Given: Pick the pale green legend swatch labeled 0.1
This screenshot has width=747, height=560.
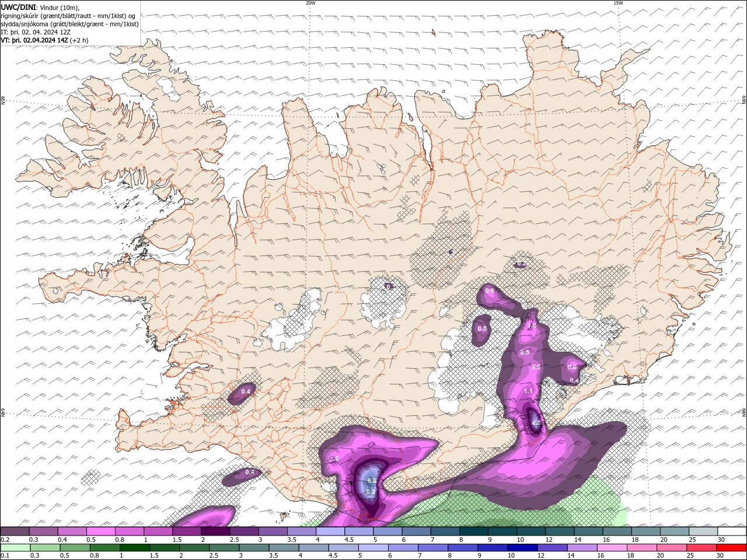Looking at the screenshot, I should pos(15,548).
